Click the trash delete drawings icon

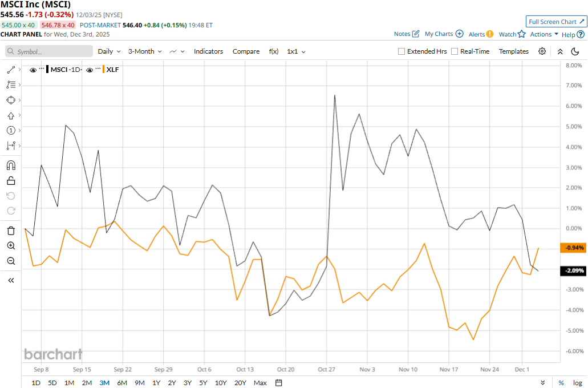[x=11, y=231]
